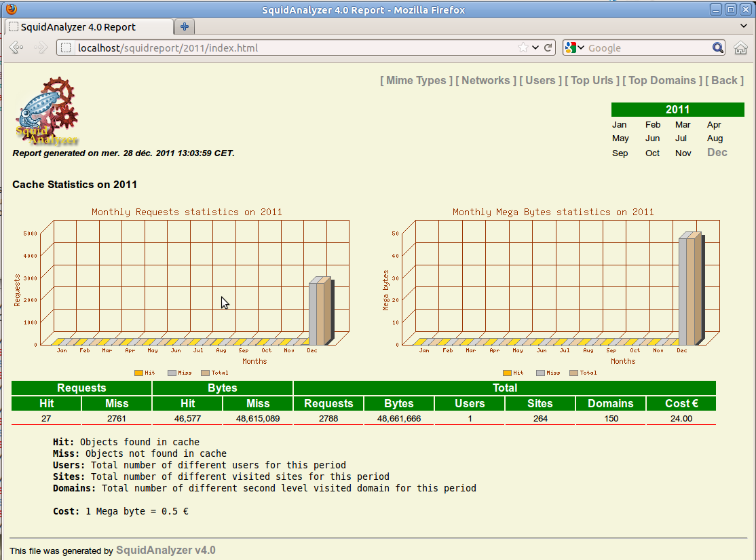Click the Firefox back arrow button
756x560 pixels.
pos(17,48)
